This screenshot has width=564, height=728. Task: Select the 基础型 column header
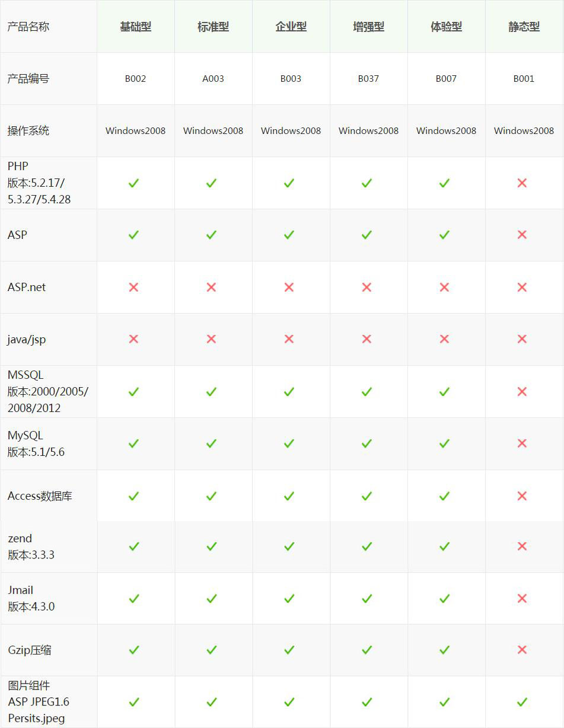[x=136, y=27]
